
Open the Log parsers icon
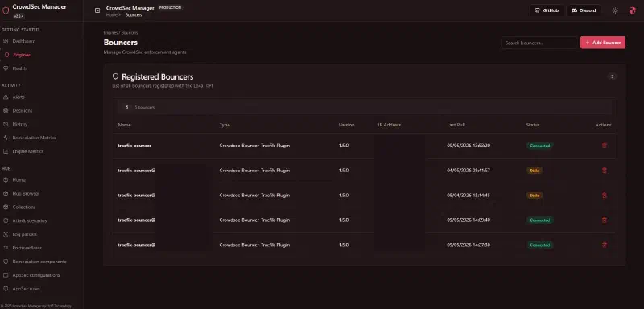point(6,234)
